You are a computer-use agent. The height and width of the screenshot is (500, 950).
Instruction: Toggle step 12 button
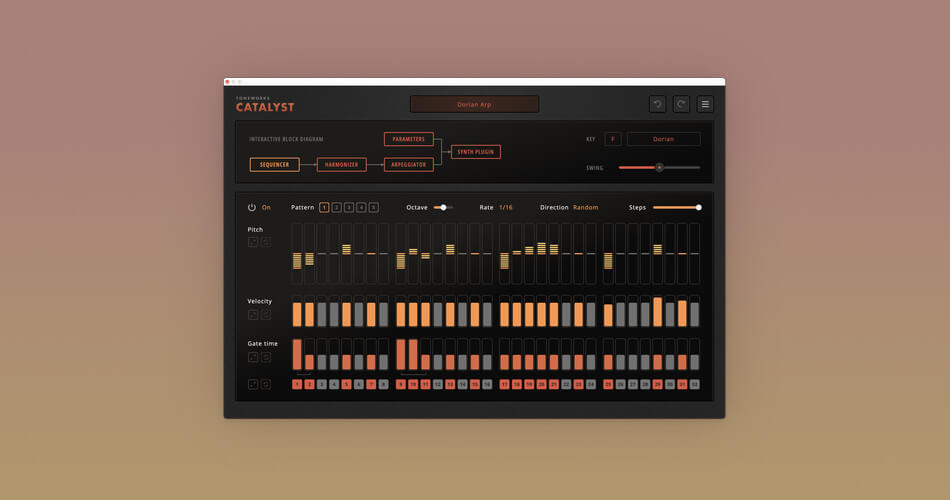coord(438,384)
